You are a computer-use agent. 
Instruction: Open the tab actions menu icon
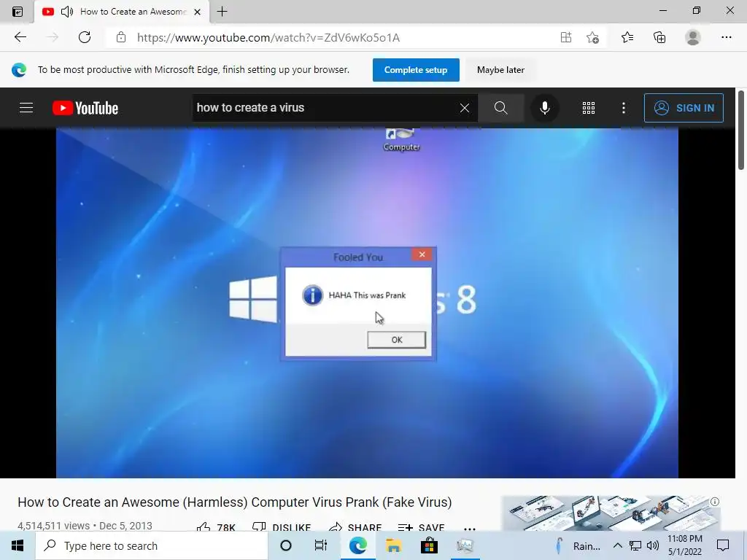tap(18, 12)
